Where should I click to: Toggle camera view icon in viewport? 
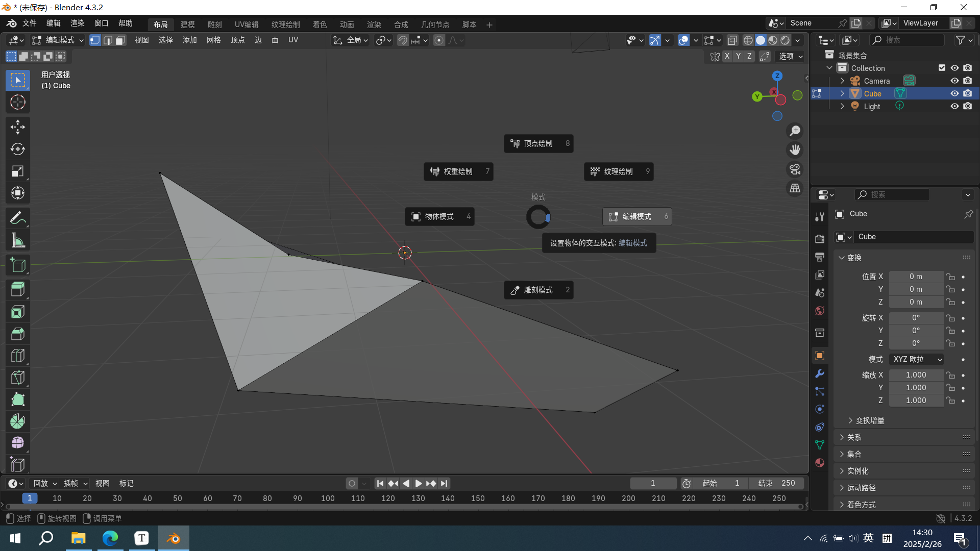795,169
